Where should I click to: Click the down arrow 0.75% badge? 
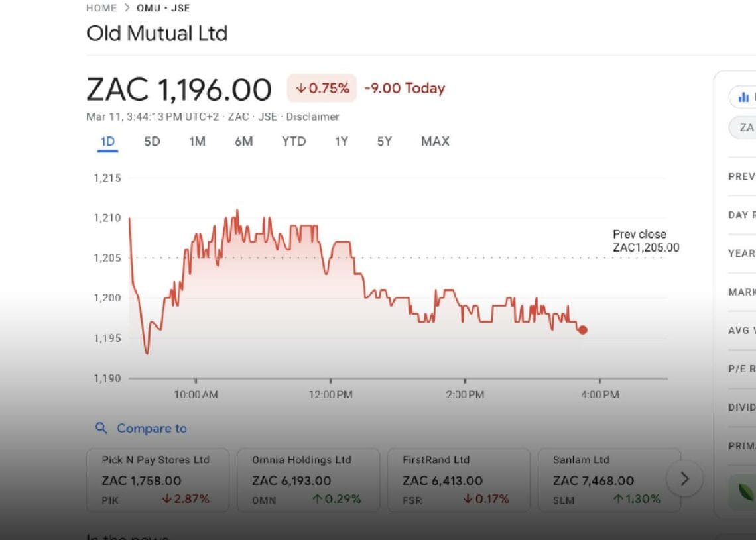322,88
